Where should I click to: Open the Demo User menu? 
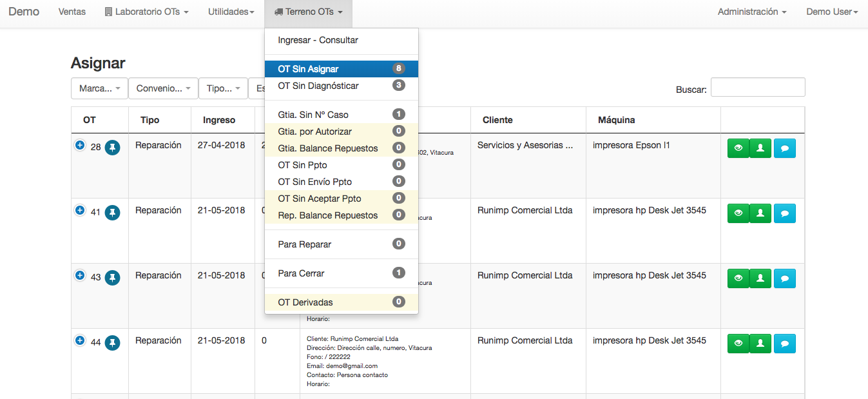[x=832, y=12]
